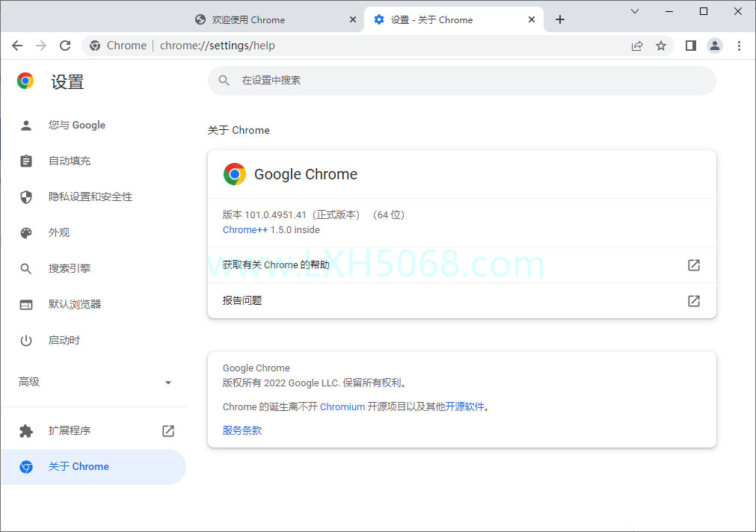This screenshot has height=532, width=756.
Task: Minimize the Chrome window
Action: pyautogui.click(x=669, y=11)
